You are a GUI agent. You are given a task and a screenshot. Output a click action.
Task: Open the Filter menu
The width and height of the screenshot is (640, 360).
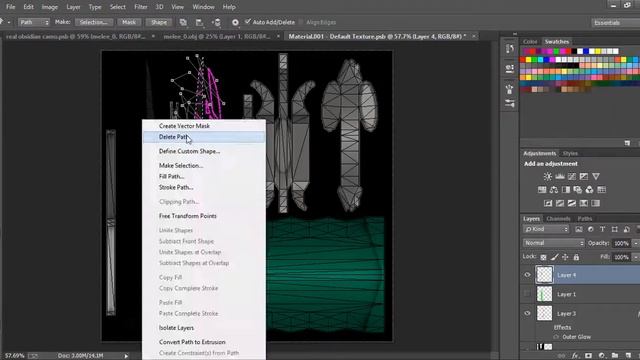(141, 7)
